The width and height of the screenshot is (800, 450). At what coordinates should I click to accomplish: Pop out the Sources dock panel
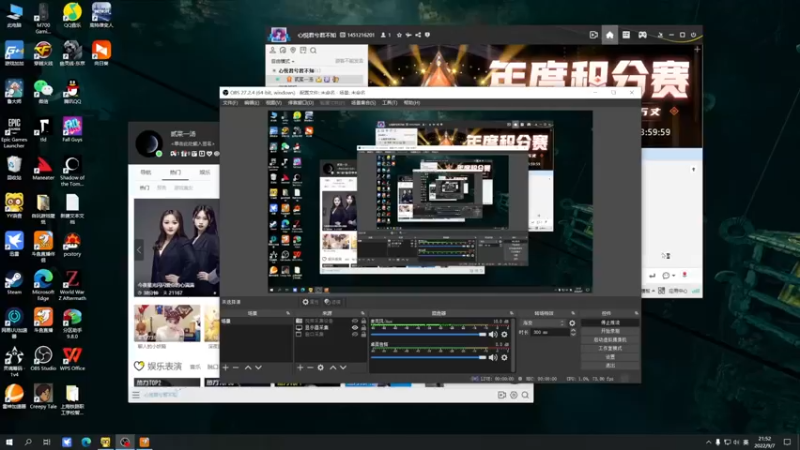[x=363, y=313]
